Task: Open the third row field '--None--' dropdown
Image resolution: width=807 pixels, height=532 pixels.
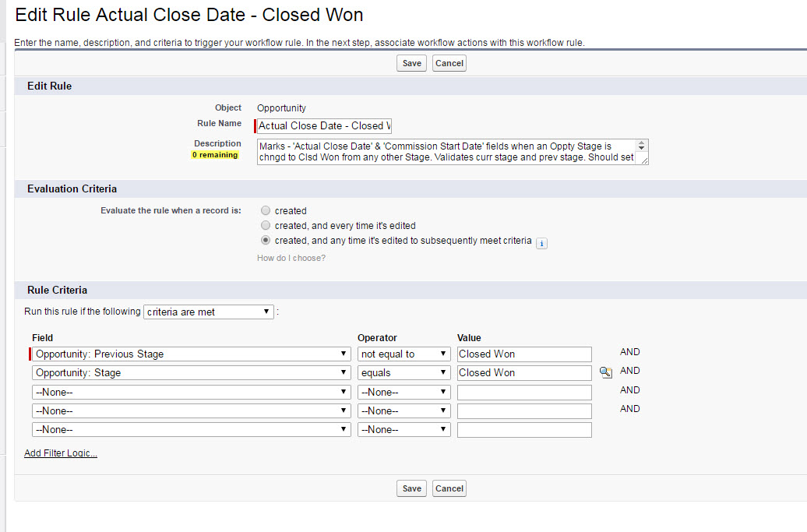Action: click(x=191, y=392)
